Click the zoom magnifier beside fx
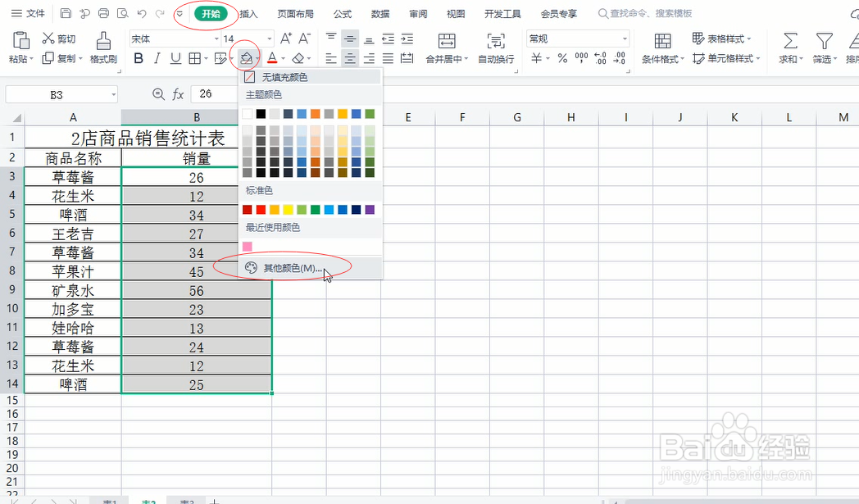 [x=158, y=94]
